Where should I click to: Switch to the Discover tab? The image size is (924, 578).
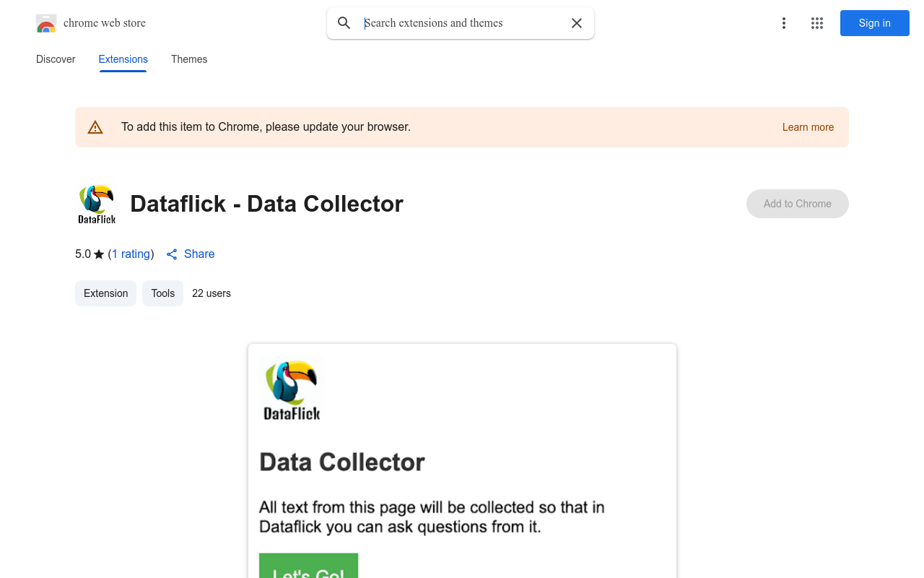pos(56,59)
